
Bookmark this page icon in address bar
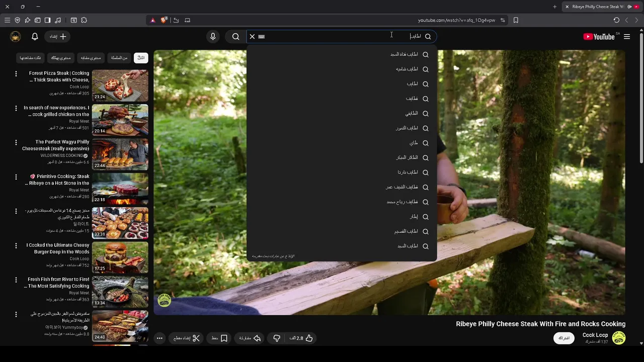pos(516,20)
